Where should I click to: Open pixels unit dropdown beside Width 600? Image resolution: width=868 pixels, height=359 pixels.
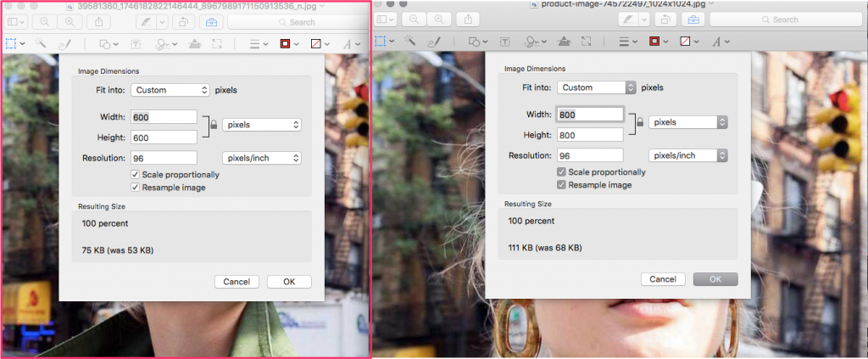(x=262, y=125)
